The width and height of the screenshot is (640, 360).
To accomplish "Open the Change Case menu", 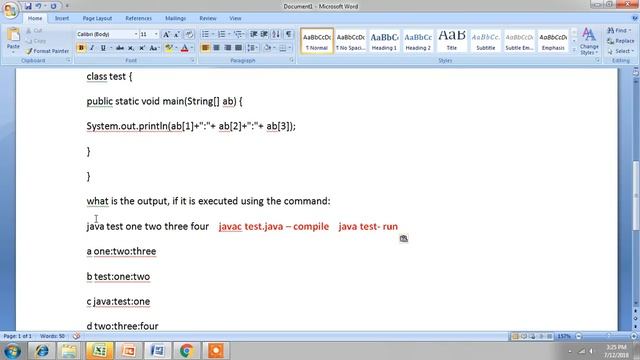I will 154,48.
